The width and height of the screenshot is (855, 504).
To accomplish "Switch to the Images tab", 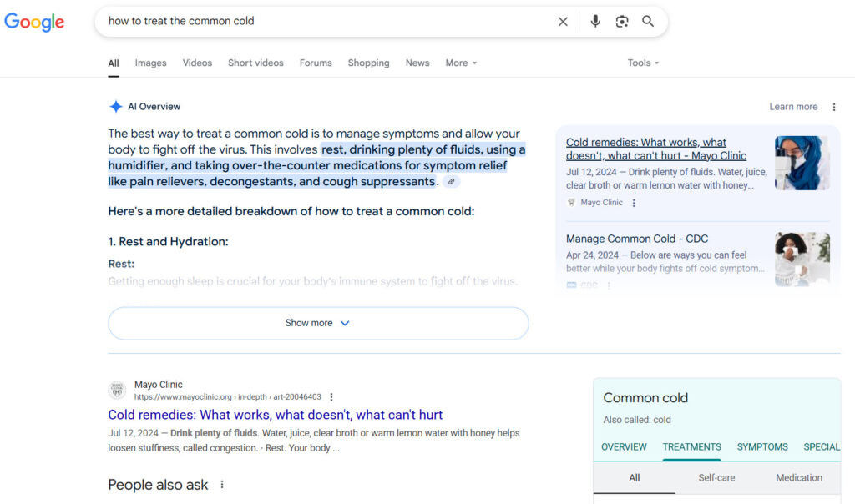I will pos(150,63).
